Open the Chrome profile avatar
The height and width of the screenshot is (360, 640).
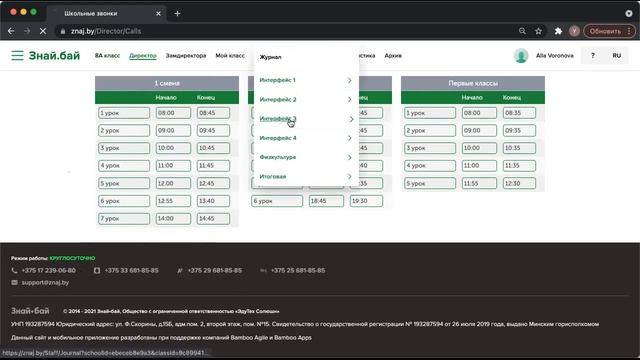tap(574, 31)
